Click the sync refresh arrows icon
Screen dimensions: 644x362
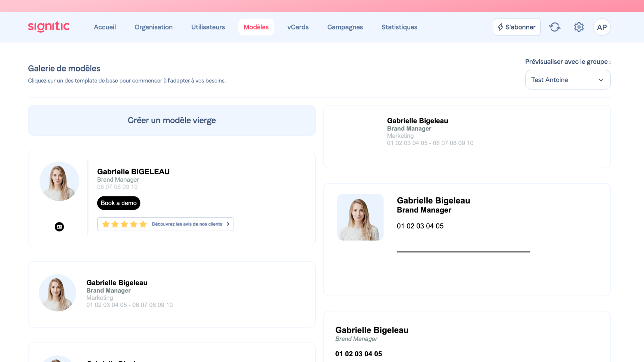click(554, 27)
